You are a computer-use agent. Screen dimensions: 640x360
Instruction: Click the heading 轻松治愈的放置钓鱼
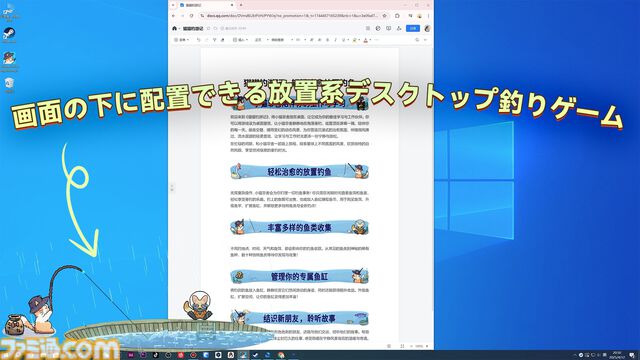[x=299, y=172]
